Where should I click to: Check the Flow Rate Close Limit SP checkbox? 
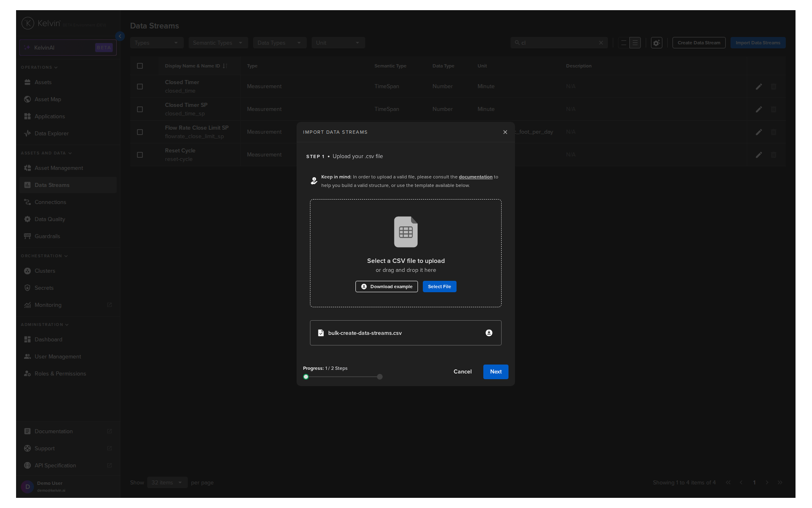point(140,132)
